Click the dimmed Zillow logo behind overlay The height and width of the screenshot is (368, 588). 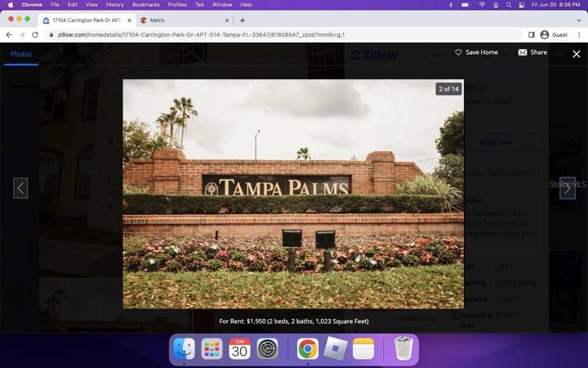[374, 56]
